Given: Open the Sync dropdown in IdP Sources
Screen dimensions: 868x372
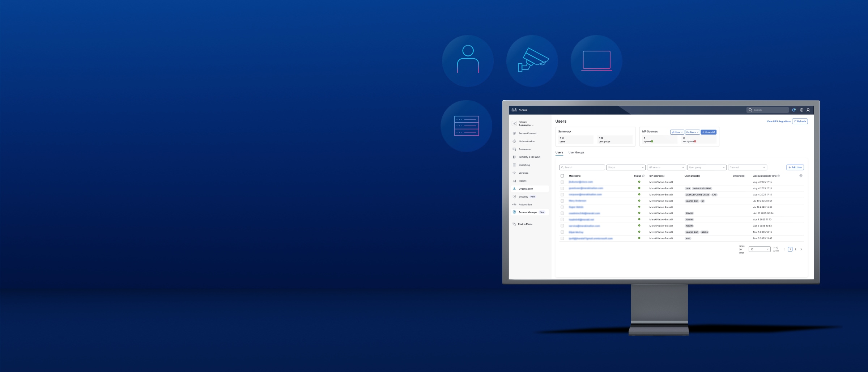Looking at the screenshot, I should [677, 132].
